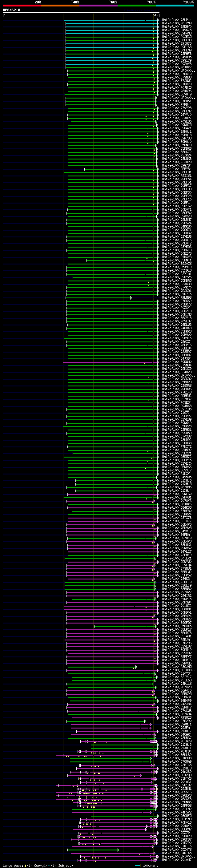Open the UniRef100_B9I1W0 entry
Screen dimensions: 197x868
pos(177,410)
